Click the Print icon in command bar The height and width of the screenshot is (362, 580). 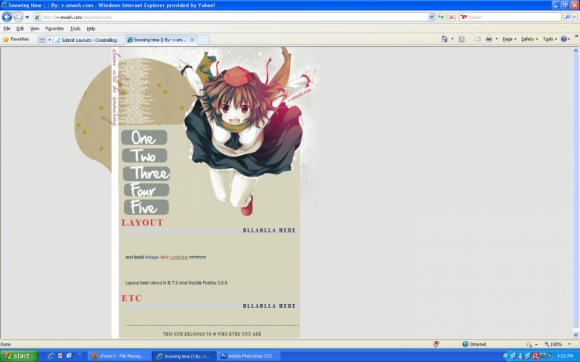pos(489,39)
